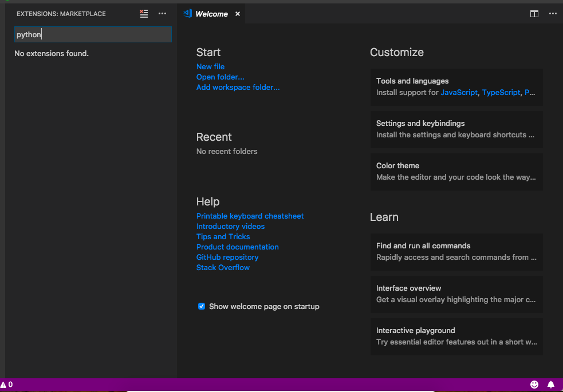This screenshot has height=392, width=563.
Task: Split the editor using the layout icon
Action: point(534,13)
